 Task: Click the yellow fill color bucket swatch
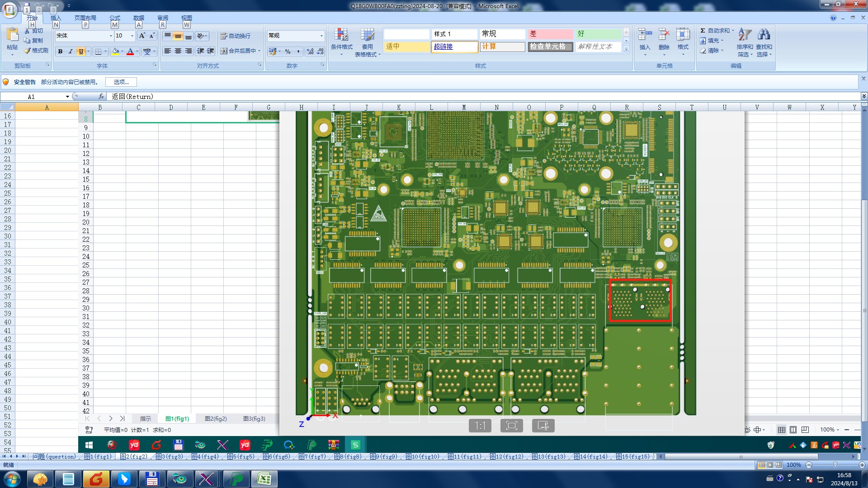115,52
